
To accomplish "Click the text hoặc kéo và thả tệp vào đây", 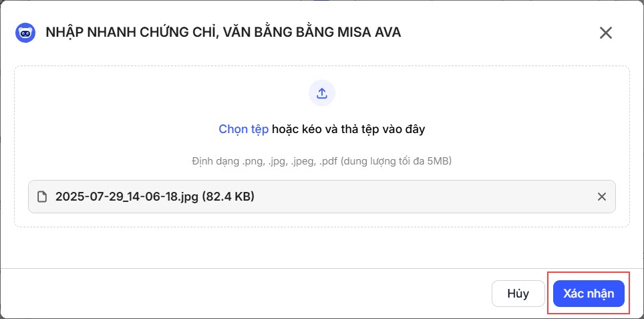I will tap(348, 129).
